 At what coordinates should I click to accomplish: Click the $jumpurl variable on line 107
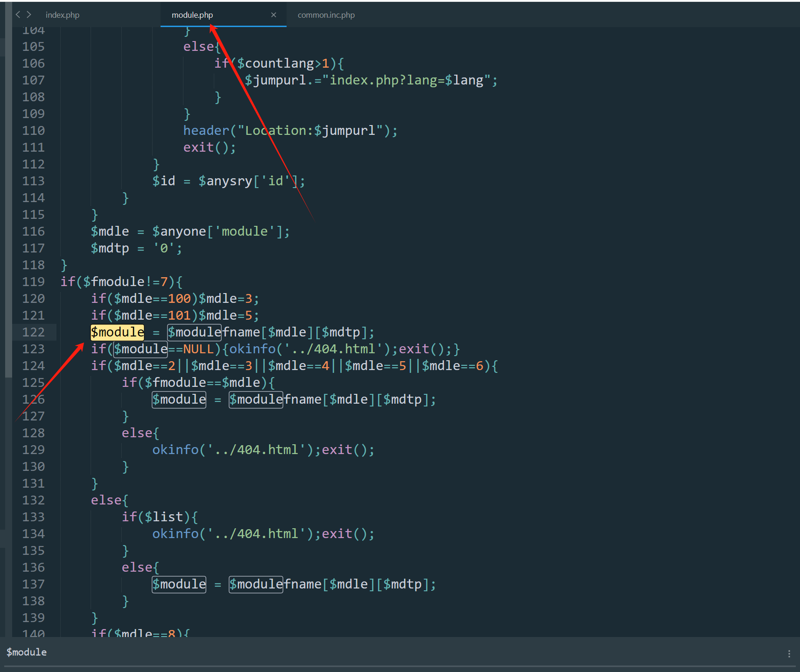(x=275, y=80)
